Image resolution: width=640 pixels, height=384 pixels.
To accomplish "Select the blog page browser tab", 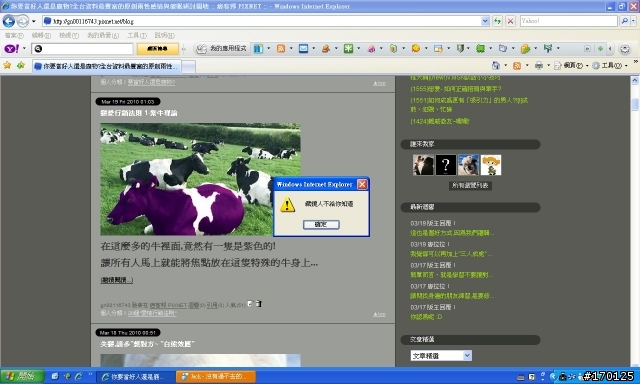I will (x=107, y=66).
